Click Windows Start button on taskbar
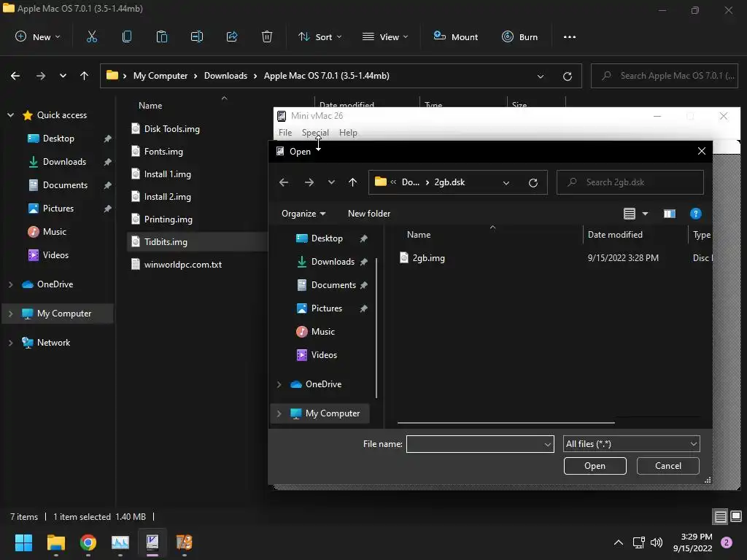Image resolution: width=747 pixels, height=560 pixels. (x=23, y=542)
